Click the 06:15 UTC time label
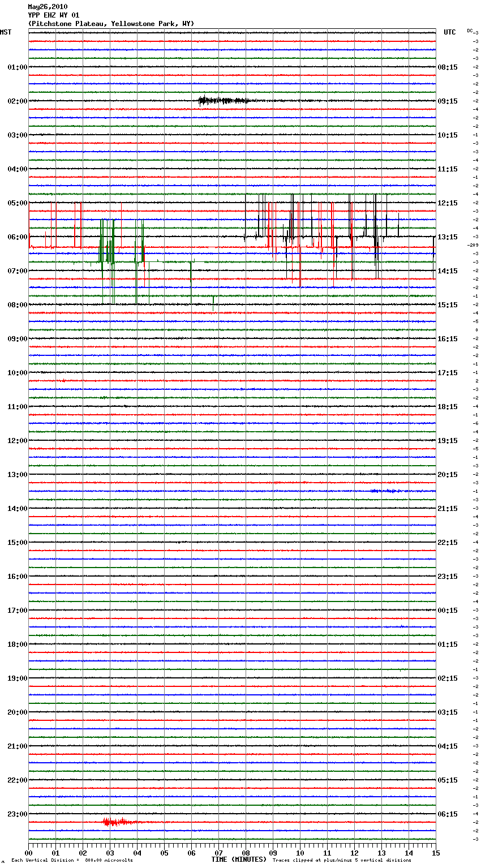The width and height of the screenshot is (481, 868). tap(448, 814)
